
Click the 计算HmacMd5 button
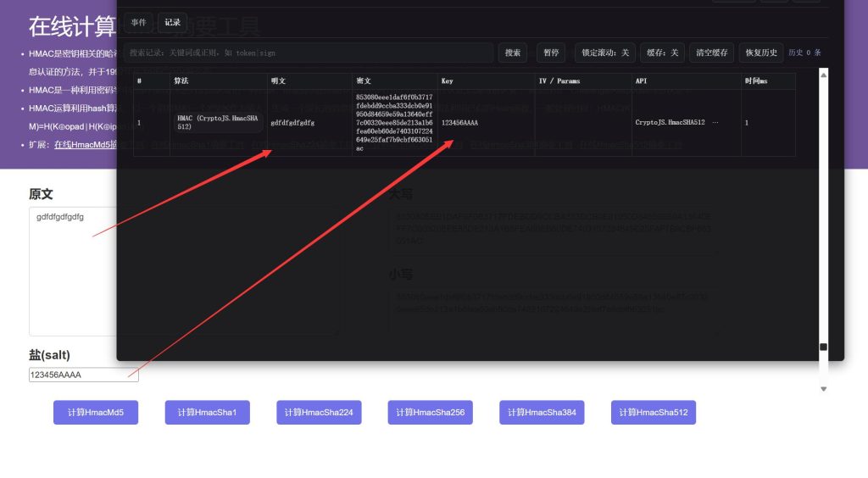[x=96, y=413]
